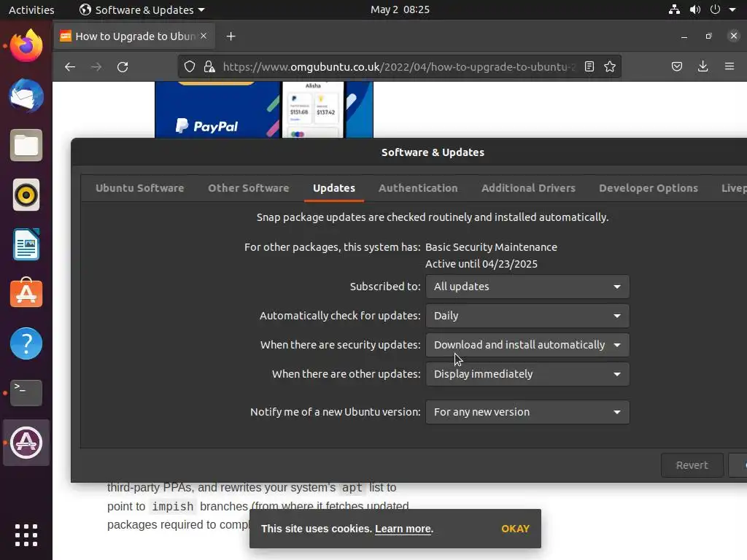Switch to Other Software tab
The height and width of the screenshot is (560, 747).
pos(248,188)
